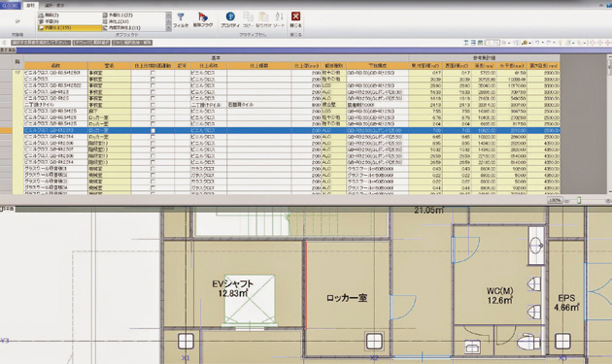This screenshot has height=364, width=612.
Task: Toggle checkbox in first ビニルクロス table row
Action: tap(153, 73)
